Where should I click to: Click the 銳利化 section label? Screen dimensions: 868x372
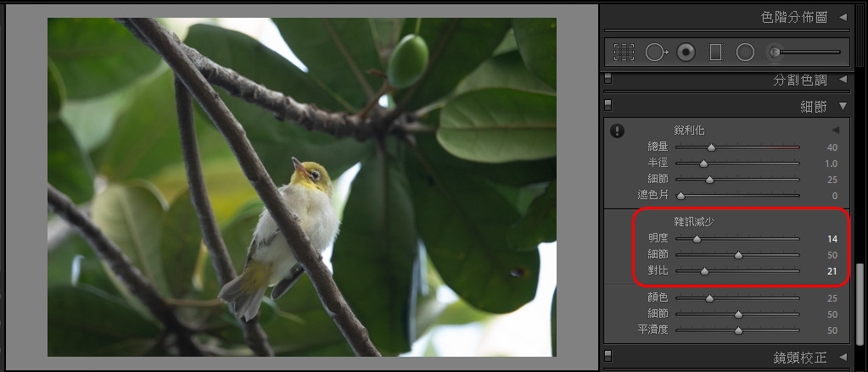tap(689, 130)
